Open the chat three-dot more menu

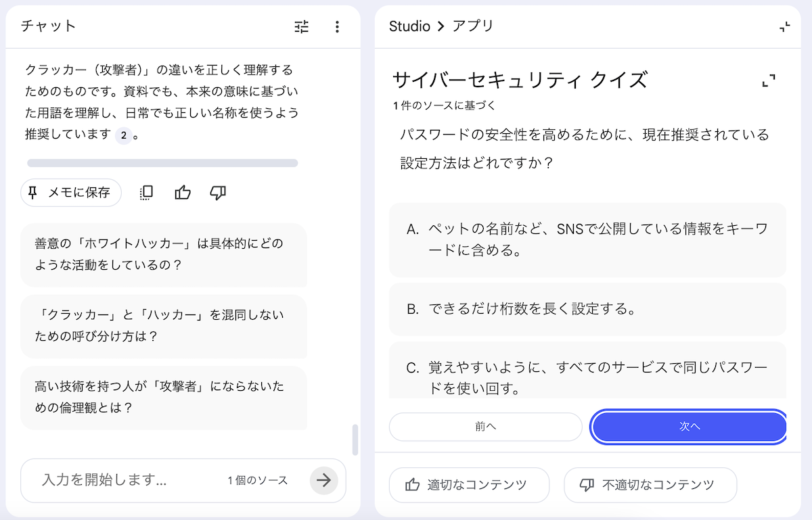pyautogui.click(x=337, y=27)
